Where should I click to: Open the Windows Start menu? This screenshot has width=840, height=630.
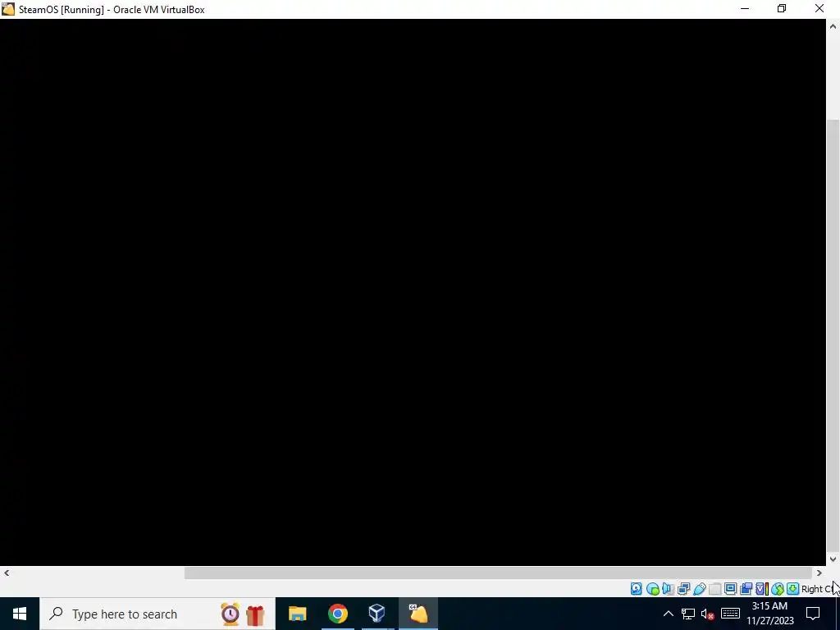pyautogui.click(x=20, y=614)
